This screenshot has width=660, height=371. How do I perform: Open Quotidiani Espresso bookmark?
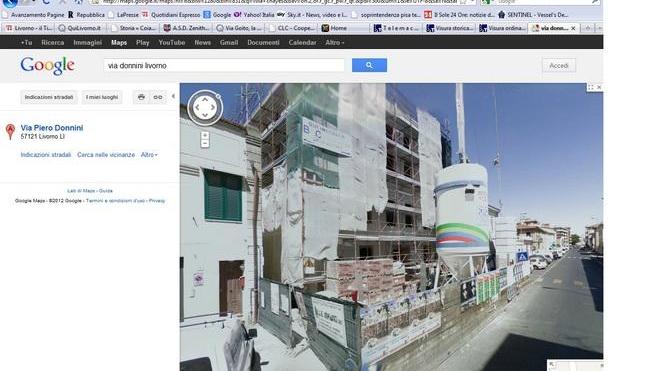pos(171,15)
